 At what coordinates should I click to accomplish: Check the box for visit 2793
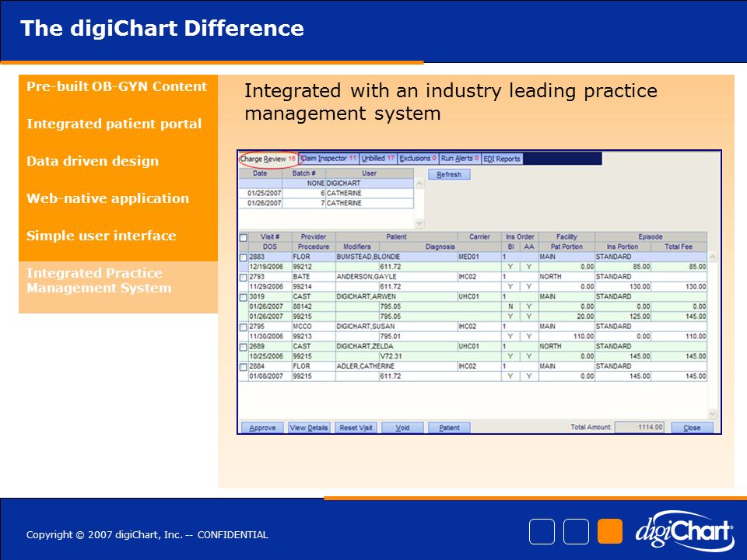tap(244, 278)
